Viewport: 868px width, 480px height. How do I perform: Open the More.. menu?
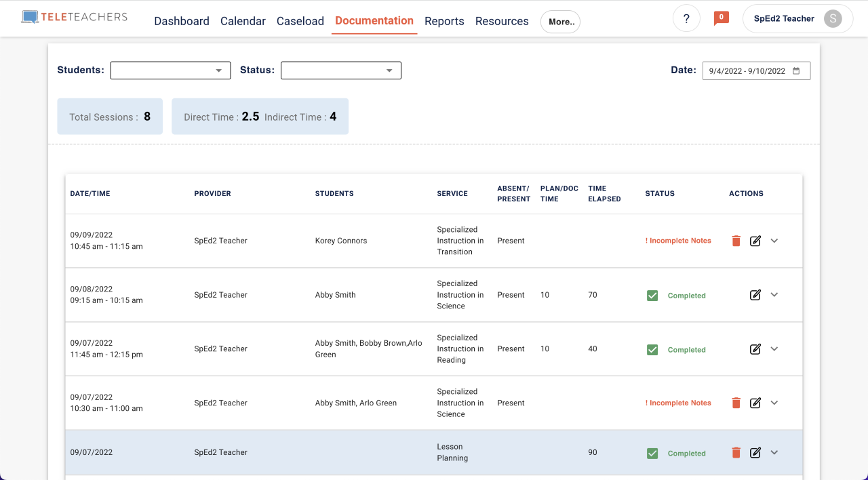[x=560, y=22]
